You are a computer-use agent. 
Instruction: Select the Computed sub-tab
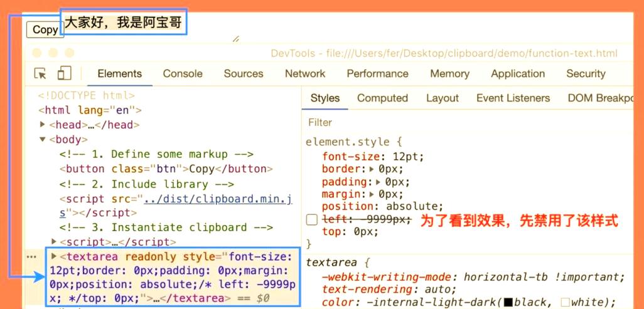382,98
